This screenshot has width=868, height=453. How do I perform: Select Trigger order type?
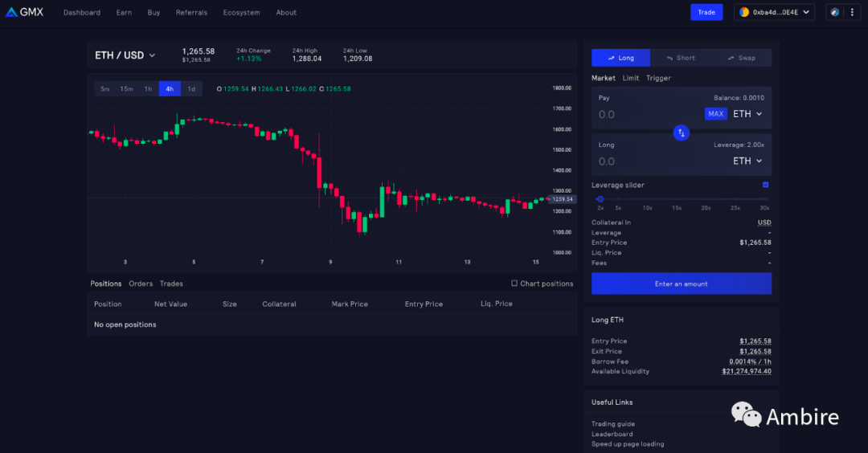click(658, 78)
